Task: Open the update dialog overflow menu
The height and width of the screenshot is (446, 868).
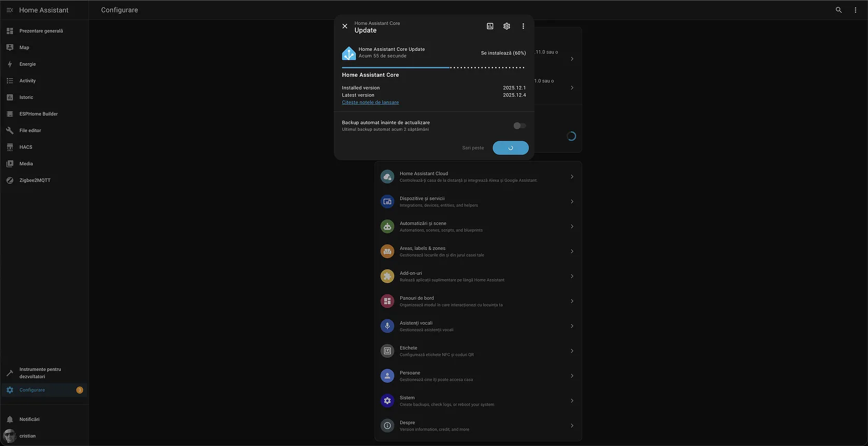Action: coord(523,26)
